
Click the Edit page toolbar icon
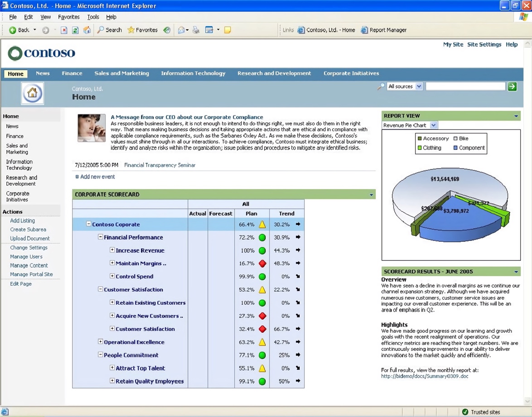(x=209, y=30)
